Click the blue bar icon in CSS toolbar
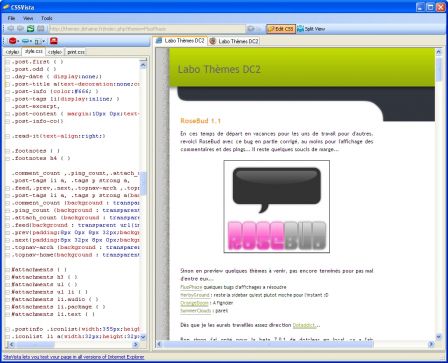This screenshot has width=448, height=363. [x=25, y=41]
